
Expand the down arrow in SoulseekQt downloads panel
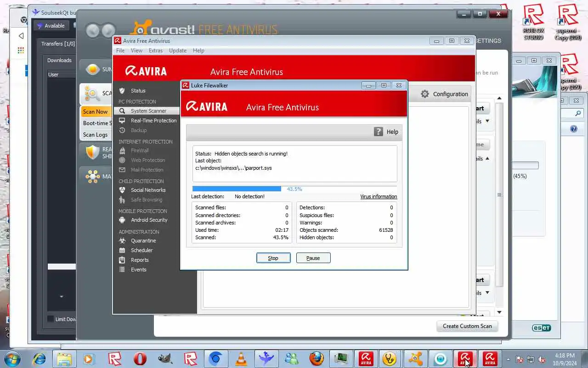62,297
